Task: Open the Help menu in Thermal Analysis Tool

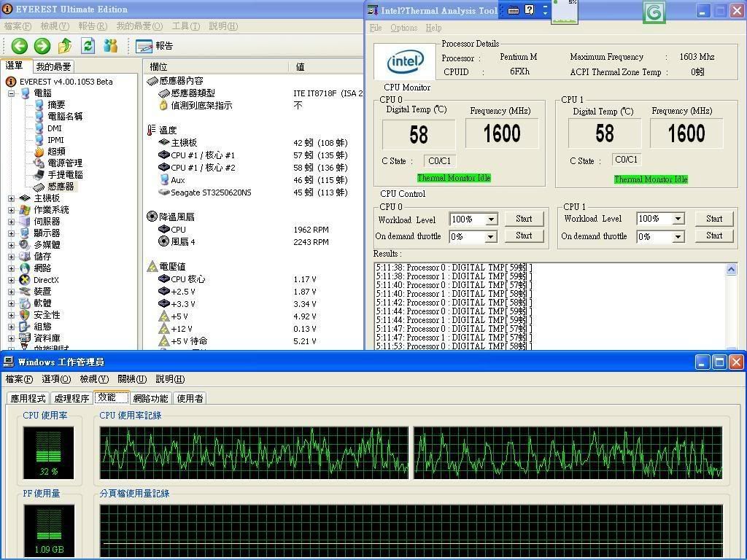Action: coord(433,28)
